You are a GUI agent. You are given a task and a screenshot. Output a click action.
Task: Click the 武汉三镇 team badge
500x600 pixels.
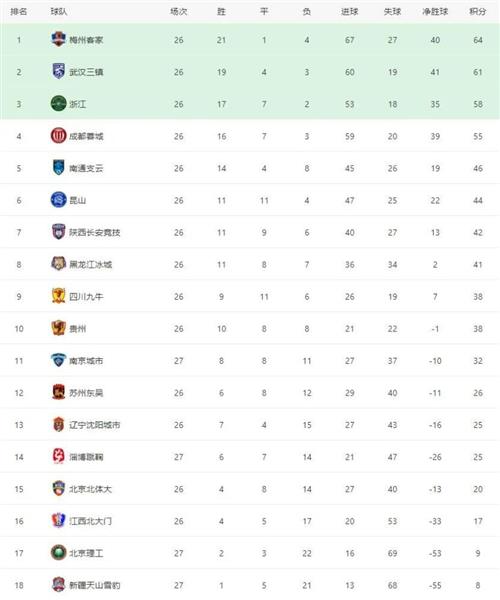(59, 72)
